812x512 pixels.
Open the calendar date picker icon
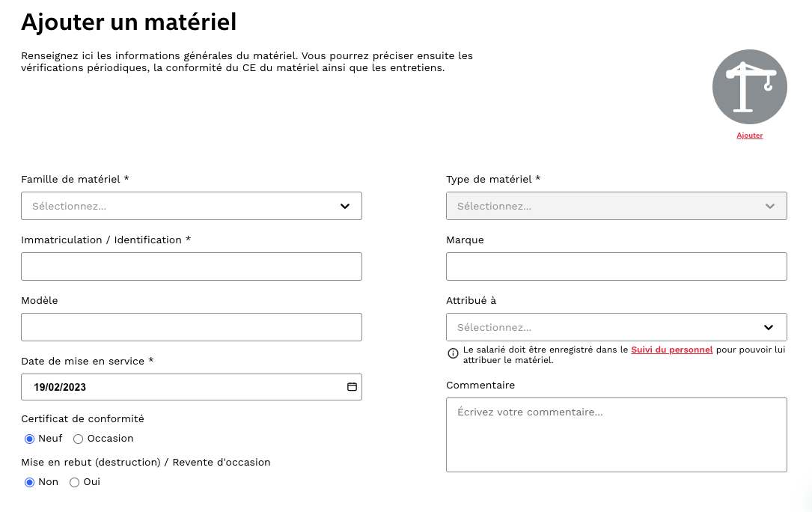click(352, 387)
